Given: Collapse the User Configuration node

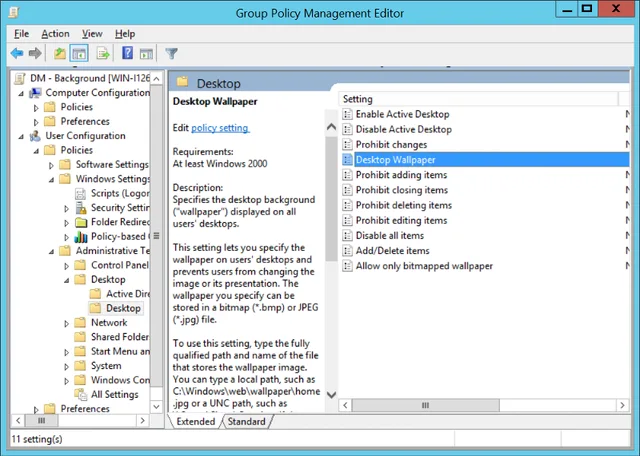Looking at the screenshot, I should (21, 136).
